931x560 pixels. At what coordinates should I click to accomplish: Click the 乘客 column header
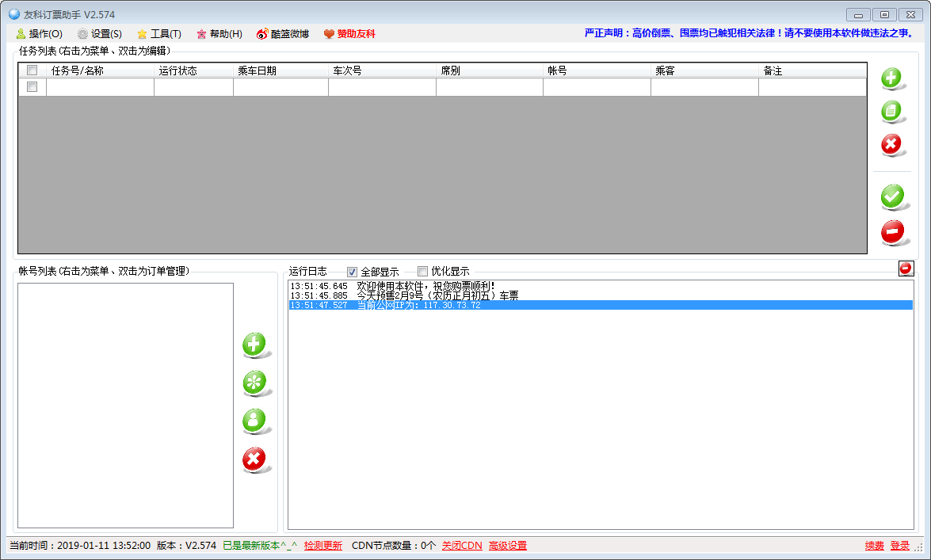click(x=704, y=70)
